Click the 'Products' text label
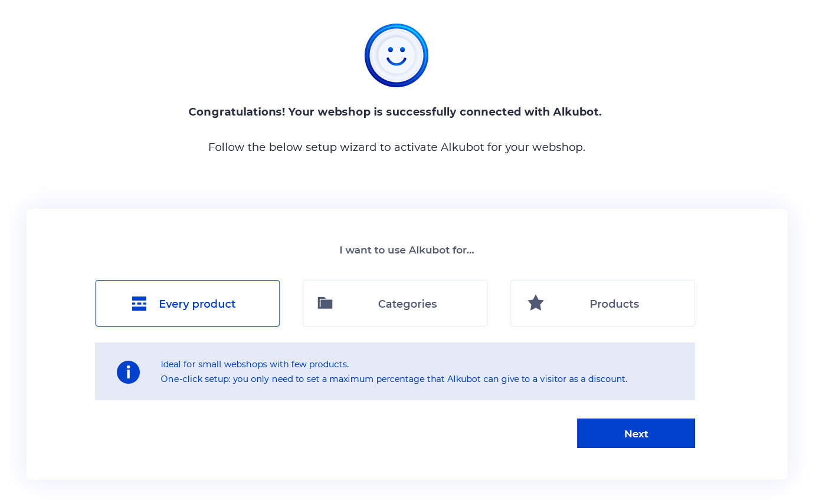 click(x=614, y=304)
